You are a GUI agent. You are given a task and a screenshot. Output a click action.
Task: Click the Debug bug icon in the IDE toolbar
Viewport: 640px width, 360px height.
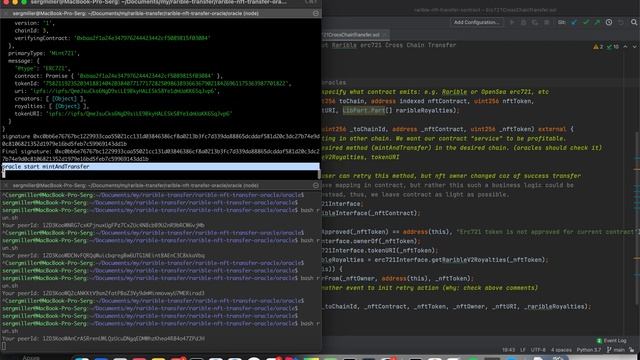click(x=523, y=22)
